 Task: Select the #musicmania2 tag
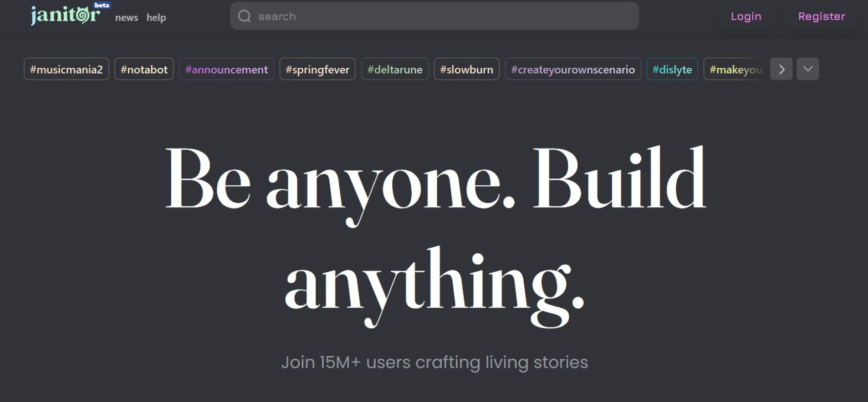pos(66,69)
